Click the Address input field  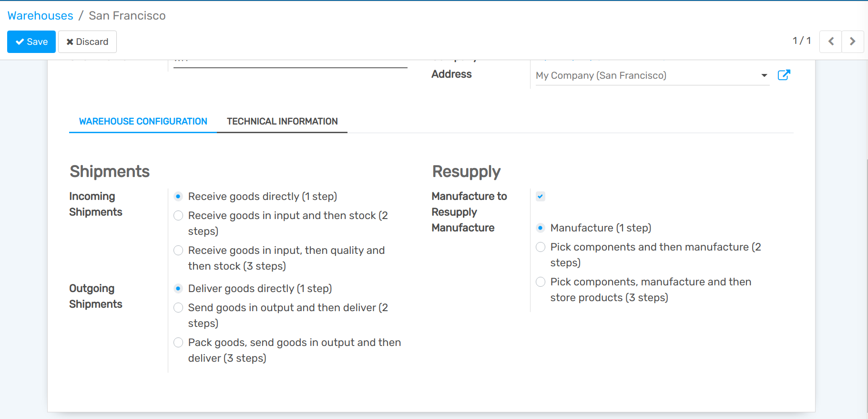(x=643, y=75)
